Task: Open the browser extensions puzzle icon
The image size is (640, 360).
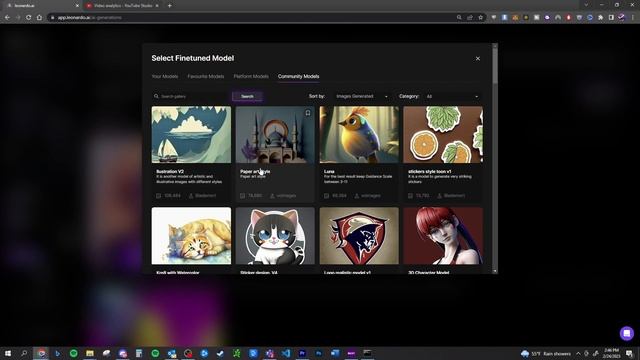Action: pyautogui.click(x=600, y=18)
